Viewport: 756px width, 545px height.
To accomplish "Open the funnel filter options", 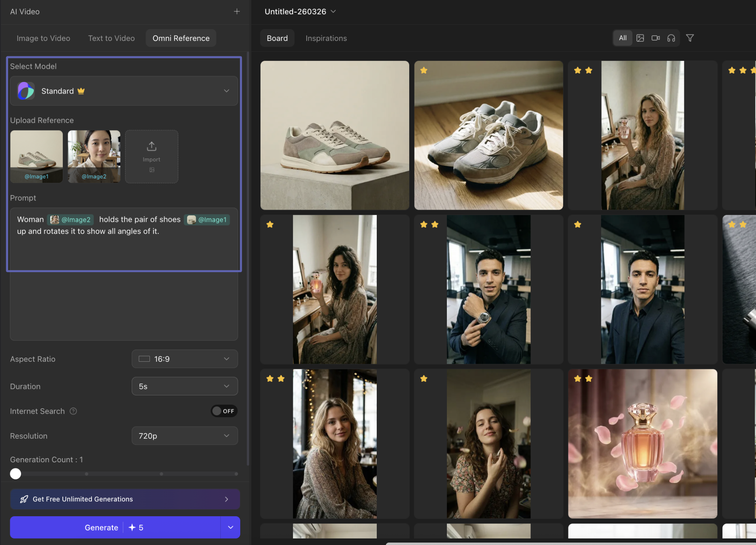I will (690, 38).
